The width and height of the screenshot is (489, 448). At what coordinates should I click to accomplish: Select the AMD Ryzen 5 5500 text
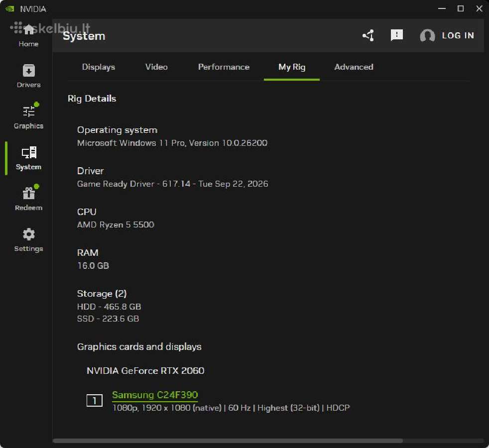pyautogui.click(x=116, y=225)
